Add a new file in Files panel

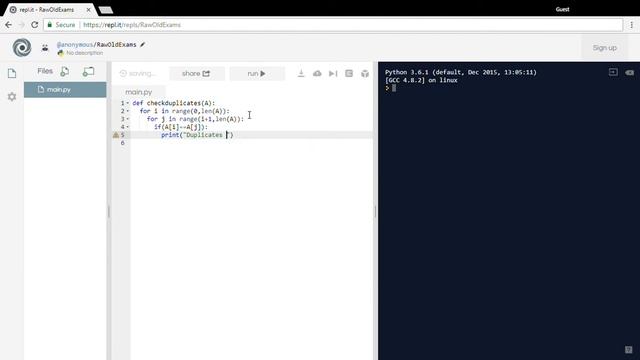(x=65, y=71)
